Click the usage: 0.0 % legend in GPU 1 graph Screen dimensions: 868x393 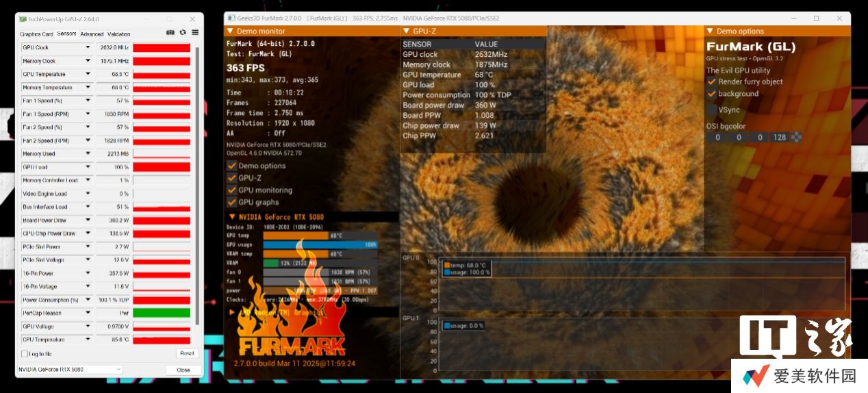coord(464,326)
